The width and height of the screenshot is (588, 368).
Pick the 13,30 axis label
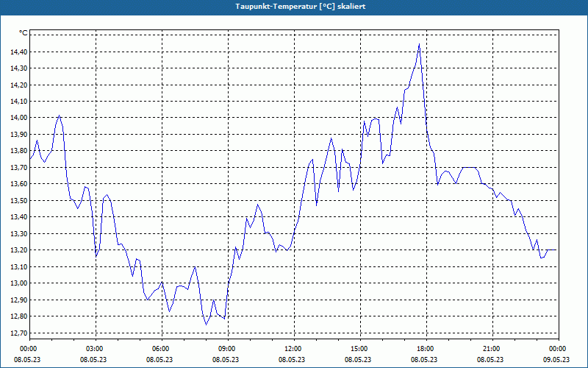(x=18, y=233)
